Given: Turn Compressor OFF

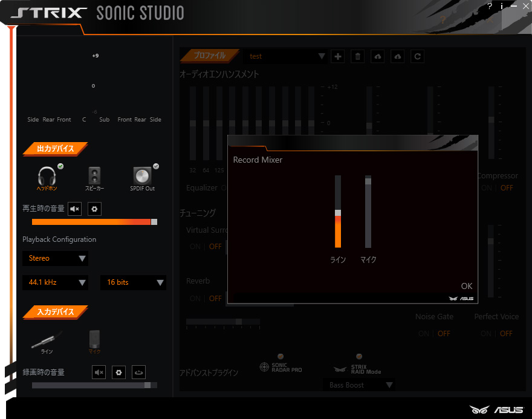Looking at the screenshot, I should point(507,188).
